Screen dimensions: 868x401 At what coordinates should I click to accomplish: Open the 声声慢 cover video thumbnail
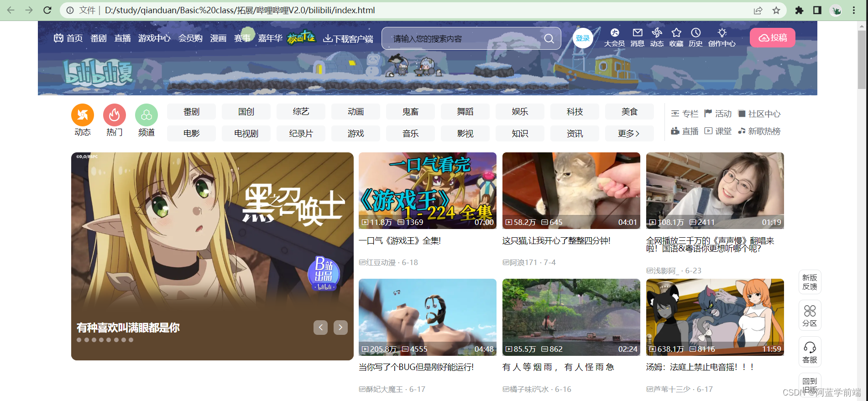pyautogui.click(x=715, y=191)
